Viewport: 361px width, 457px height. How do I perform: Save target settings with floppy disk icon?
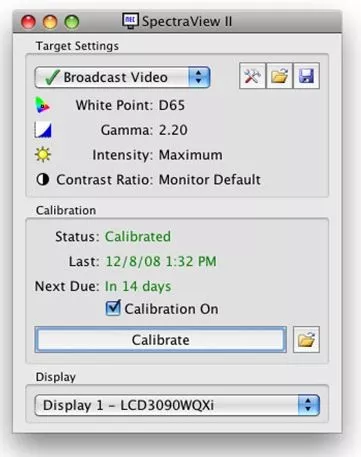click(306, 76)
